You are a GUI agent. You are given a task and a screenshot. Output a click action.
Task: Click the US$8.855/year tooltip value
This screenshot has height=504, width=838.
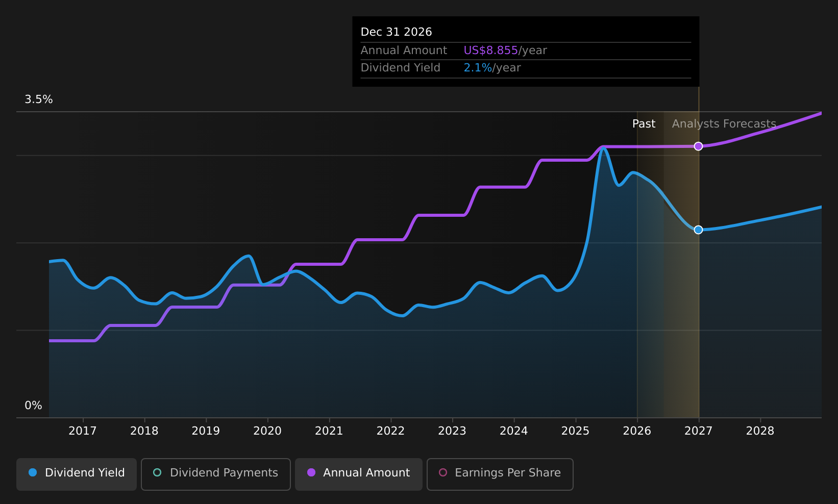click(x=505, y=51)
